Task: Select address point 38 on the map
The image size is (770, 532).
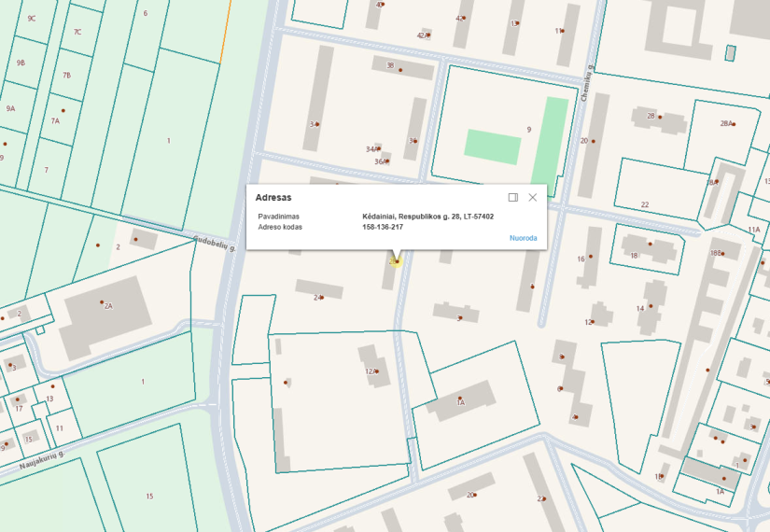Action: click(400, 70)
